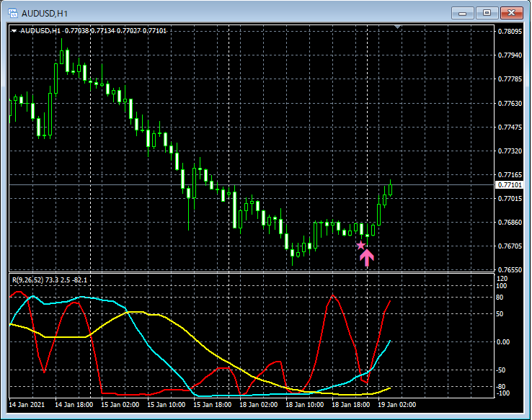Maximize the AUDUSD,H1 chart window
The width and height of the screenshot is (532, 420).
point(487,13)
